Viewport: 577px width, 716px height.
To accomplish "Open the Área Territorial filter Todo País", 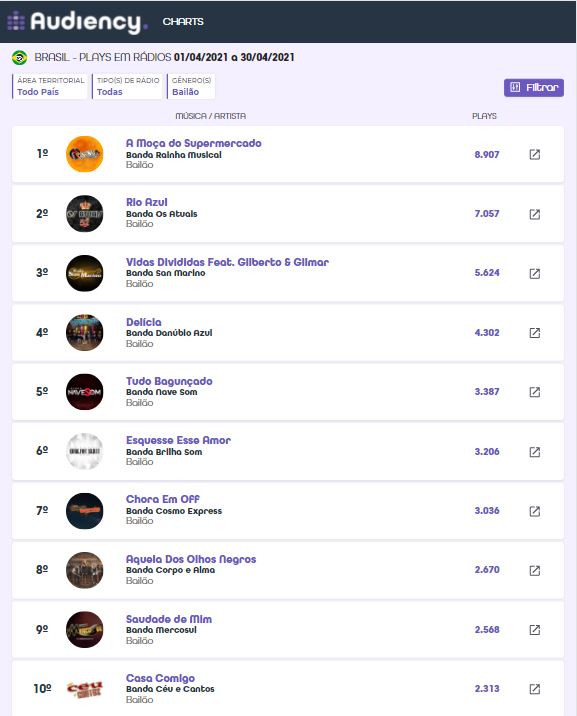I will (50, 86).
